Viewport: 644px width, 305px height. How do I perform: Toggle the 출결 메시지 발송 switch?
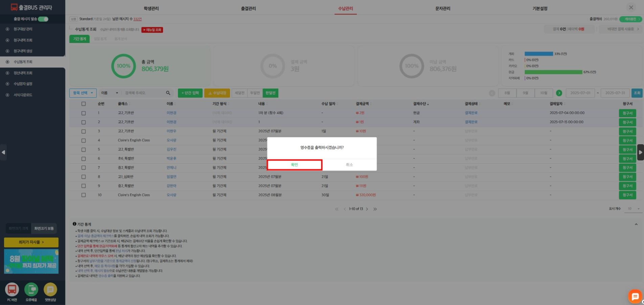[43, 19]
